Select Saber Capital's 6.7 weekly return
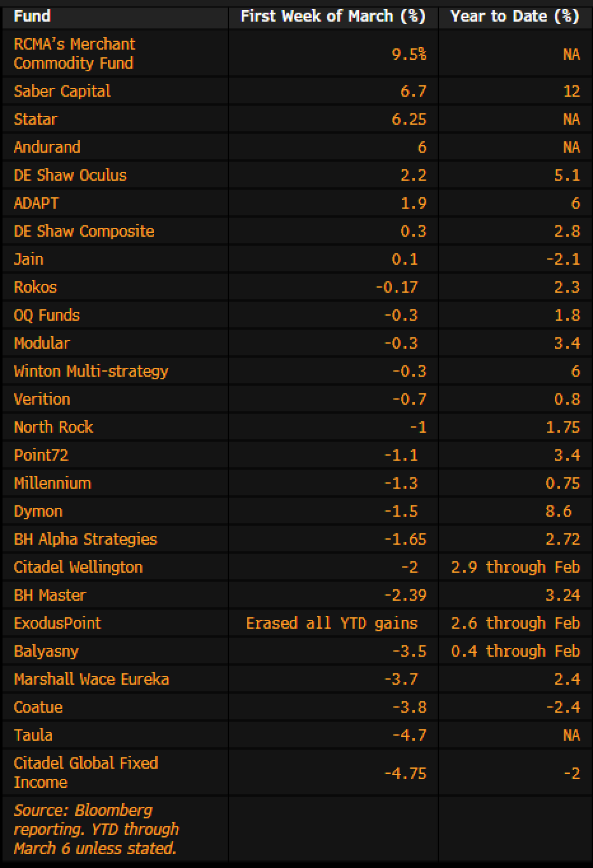This screenshot has width=593, height=868. click(414, 91)
